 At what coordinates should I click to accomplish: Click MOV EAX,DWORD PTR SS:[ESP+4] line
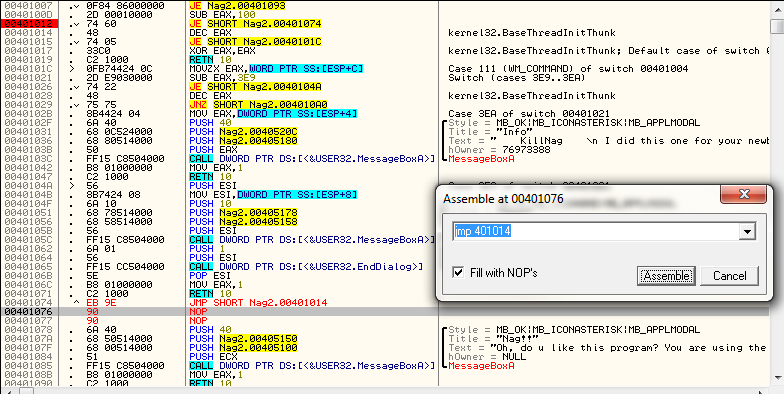point(273,114)
